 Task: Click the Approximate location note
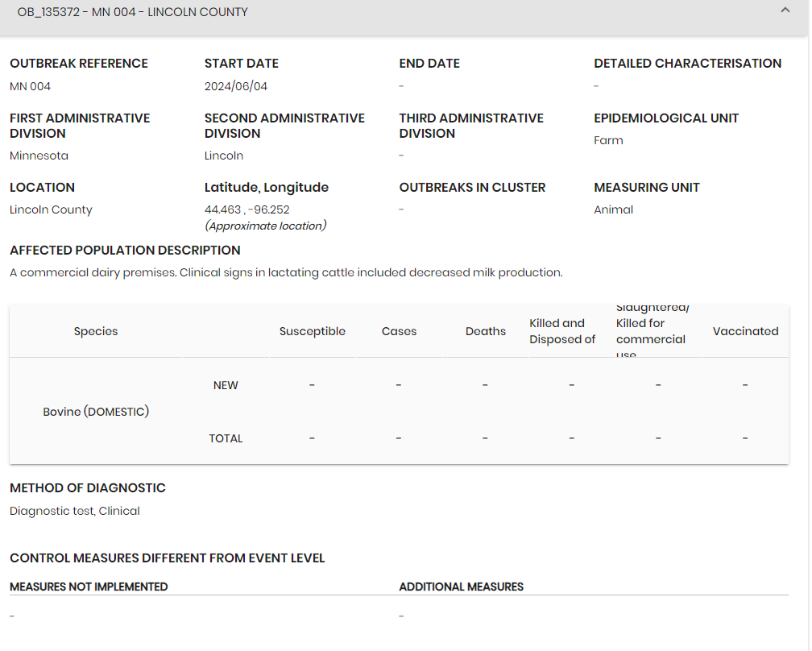pos(265,226)
